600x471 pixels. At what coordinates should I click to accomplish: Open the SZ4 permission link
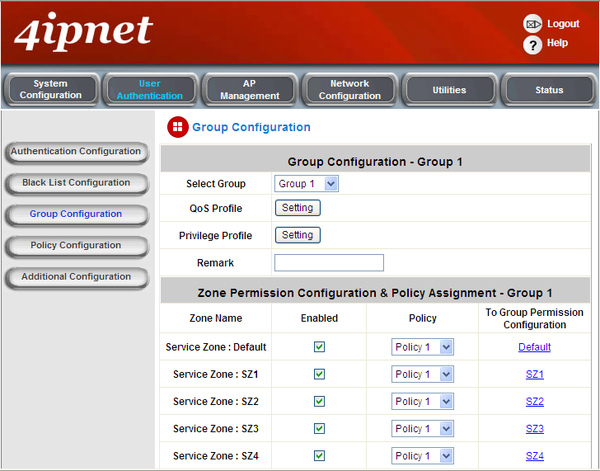click(535, 456)
